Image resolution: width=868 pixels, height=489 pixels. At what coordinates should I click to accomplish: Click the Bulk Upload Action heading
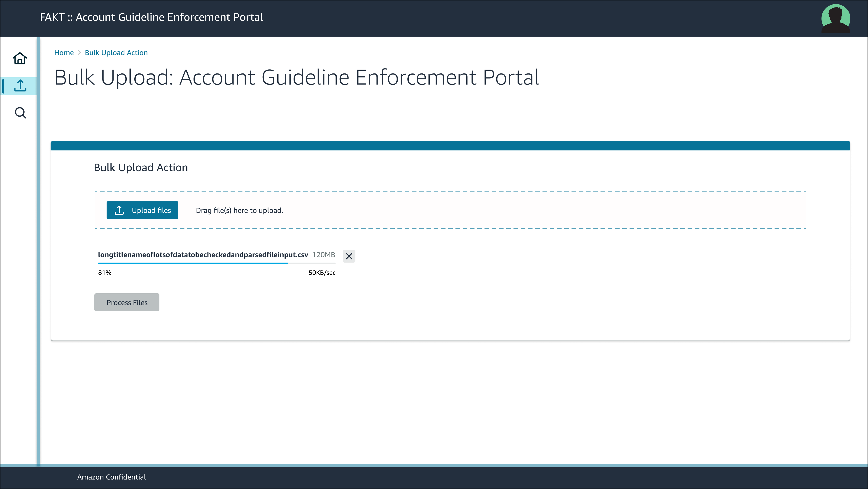(141, 167)
